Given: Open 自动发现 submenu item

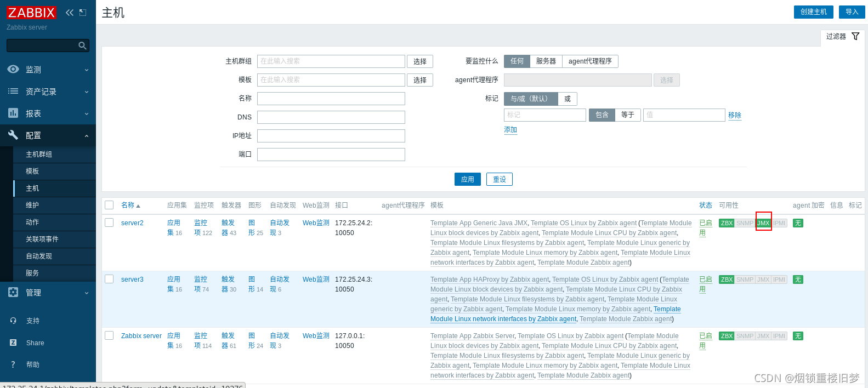Looking at the screenshot, I should click(x=54, y=256).
